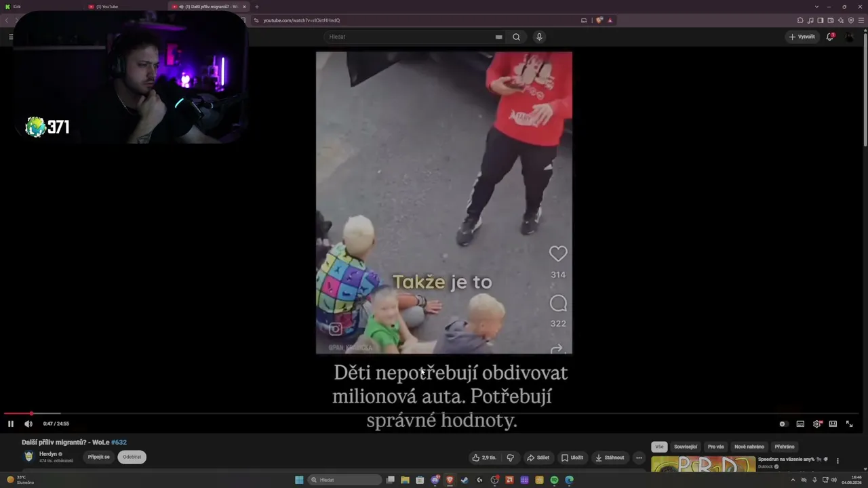The height and width of the screenshot is (488, 868).
Task: Open File Explorer from the taskbar
Action: (x=405, y=480)
